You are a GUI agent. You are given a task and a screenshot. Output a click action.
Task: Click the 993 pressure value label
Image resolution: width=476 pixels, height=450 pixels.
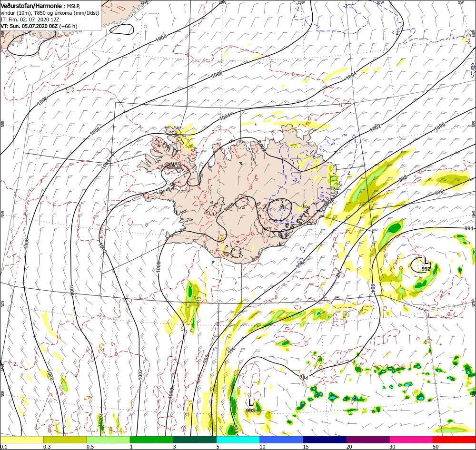click(250, 411)
